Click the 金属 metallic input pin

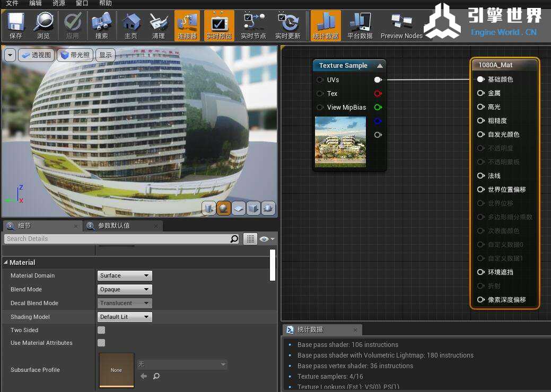(480, 93)
